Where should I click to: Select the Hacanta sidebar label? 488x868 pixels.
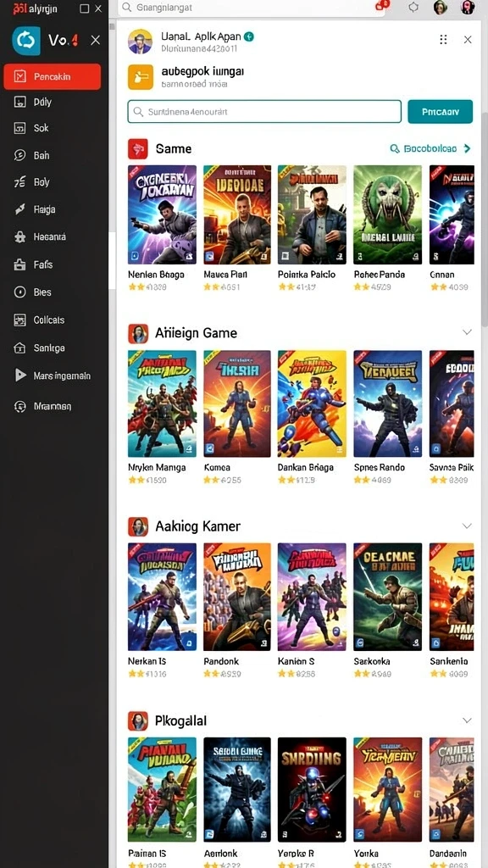[50, 237]
